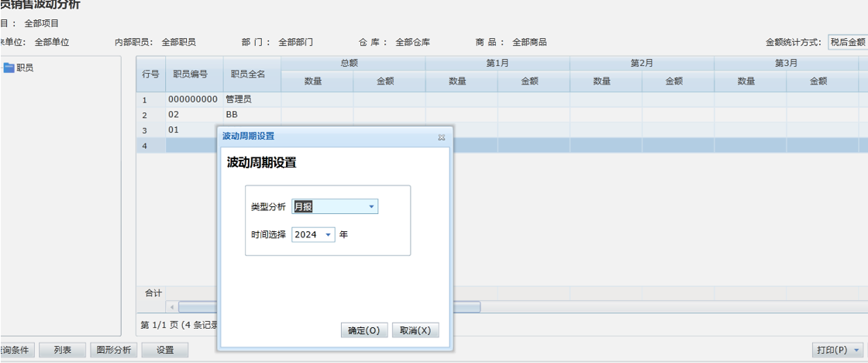
Task: Click the 第2月 column group header
Action: [642, 64]
